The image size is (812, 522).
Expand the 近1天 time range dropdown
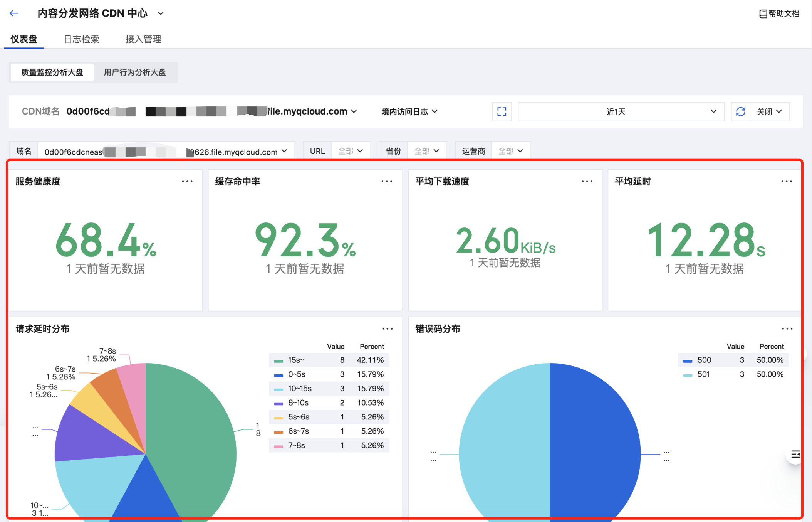pyautogui.click(x=621, y=112)
